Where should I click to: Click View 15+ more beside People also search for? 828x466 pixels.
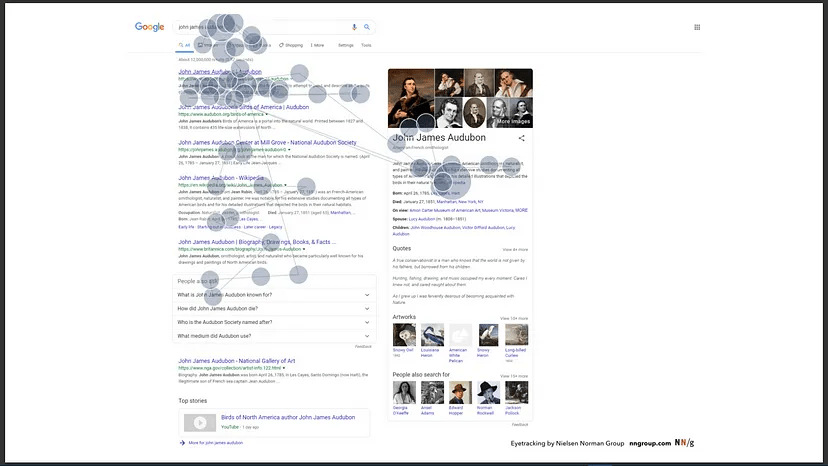click(x=514, y=376)
